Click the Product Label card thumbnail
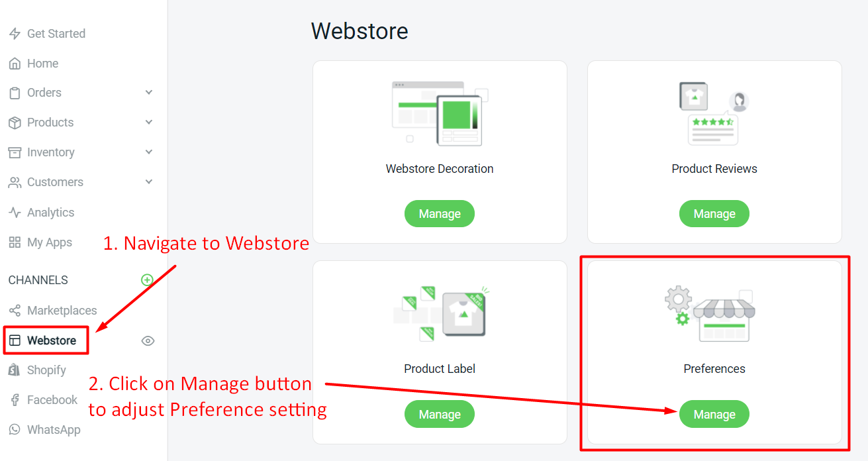 click(x=439, y=313)
